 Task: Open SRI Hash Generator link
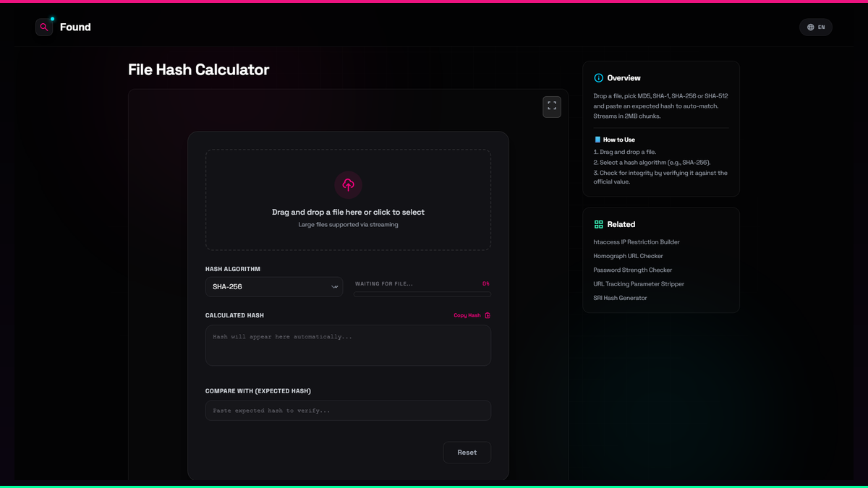click(x=620, y=298)
